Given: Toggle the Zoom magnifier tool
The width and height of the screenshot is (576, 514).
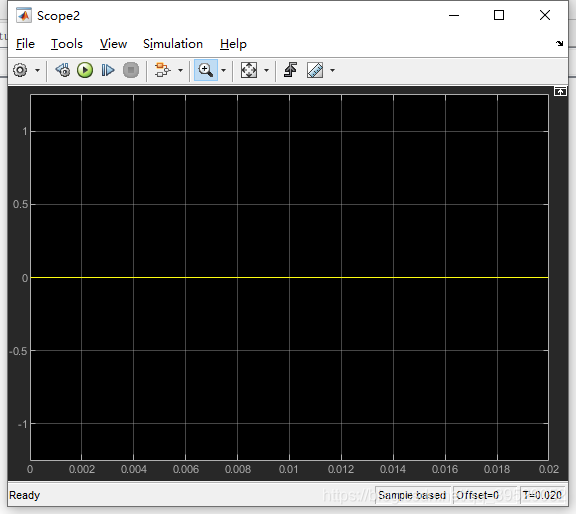Looking at the screenshot, I should point(205,70).
